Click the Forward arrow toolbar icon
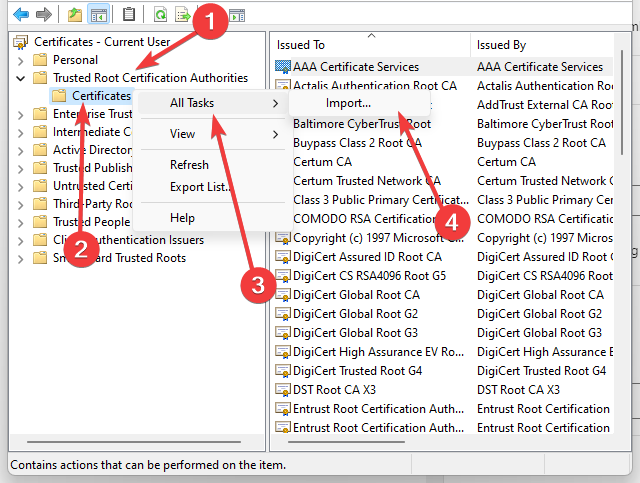 [44, 15]
